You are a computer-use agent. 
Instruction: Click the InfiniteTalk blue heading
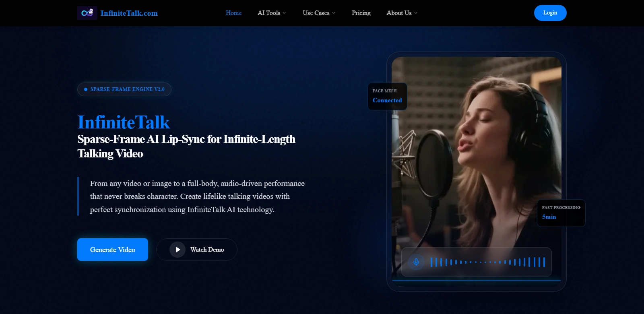click(x=124, y=122)
